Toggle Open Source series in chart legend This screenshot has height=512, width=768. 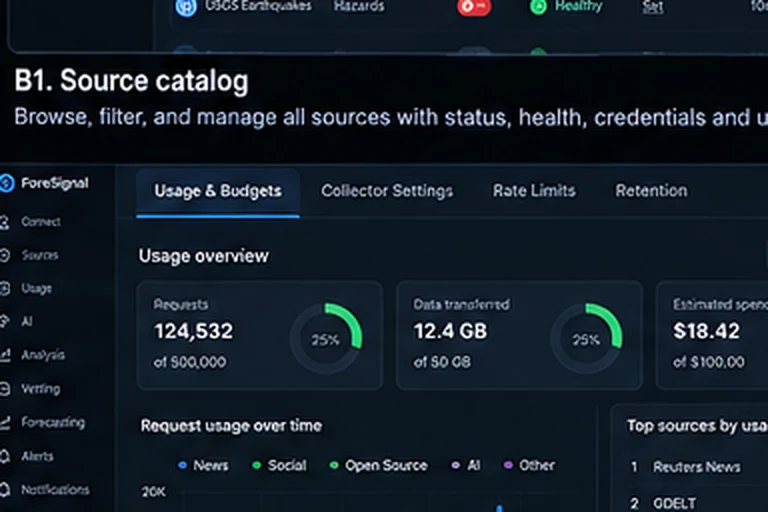pyautogui.click(x=379, y=465)
